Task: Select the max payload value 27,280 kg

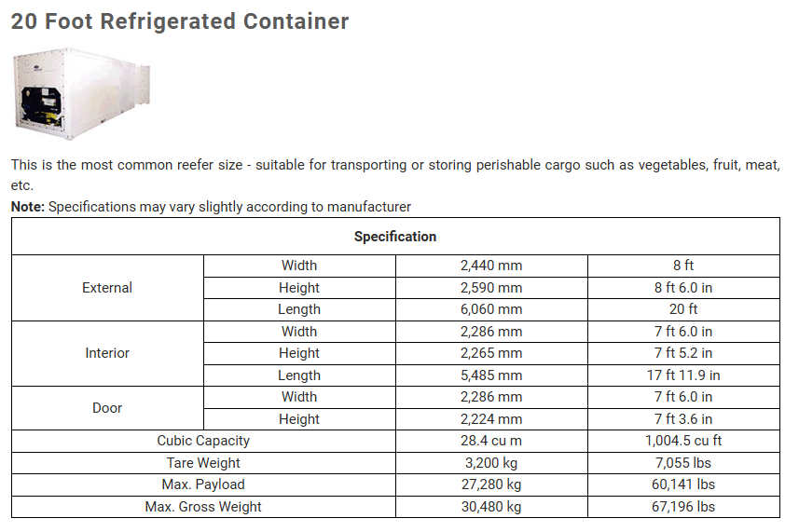Action: click(x=491, y=484)
